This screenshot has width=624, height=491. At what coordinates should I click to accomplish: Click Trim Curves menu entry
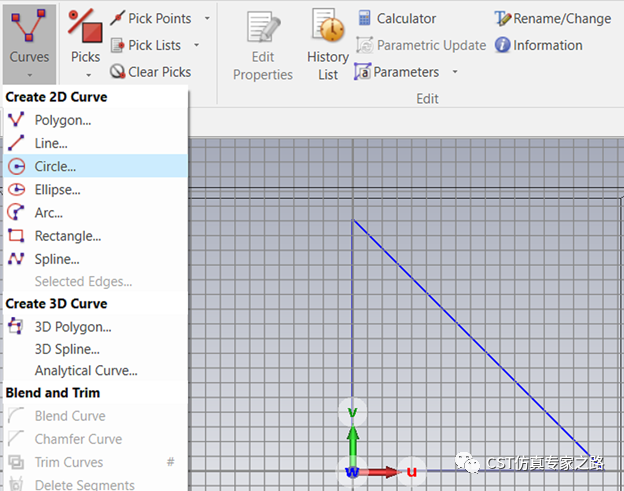[x=96, y=462]
